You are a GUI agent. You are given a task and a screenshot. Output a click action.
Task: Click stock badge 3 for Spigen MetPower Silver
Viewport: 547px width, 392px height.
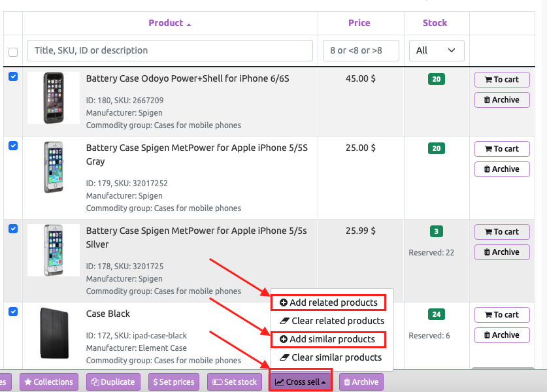[x=437, y=231]
